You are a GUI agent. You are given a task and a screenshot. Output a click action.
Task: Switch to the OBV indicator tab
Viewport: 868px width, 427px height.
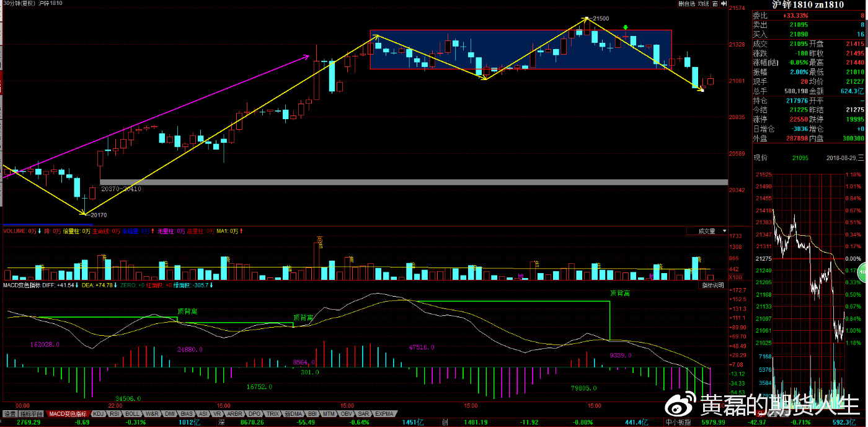coord(347,413)
